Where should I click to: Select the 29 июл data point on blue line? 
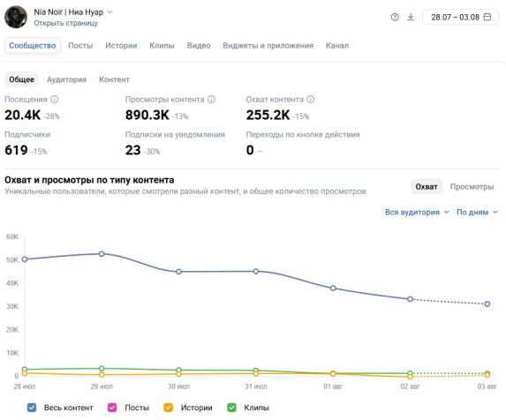click(102, 254)
